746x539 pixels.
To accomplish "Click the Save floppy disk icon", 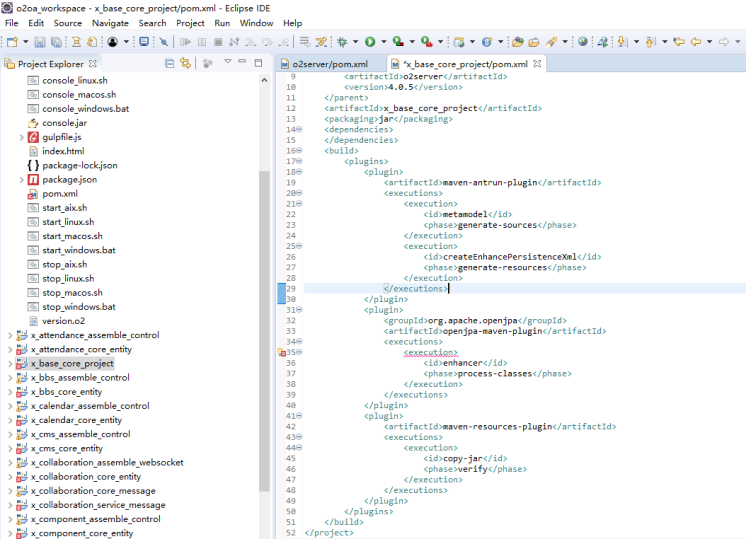I will [x=40, y=42].
